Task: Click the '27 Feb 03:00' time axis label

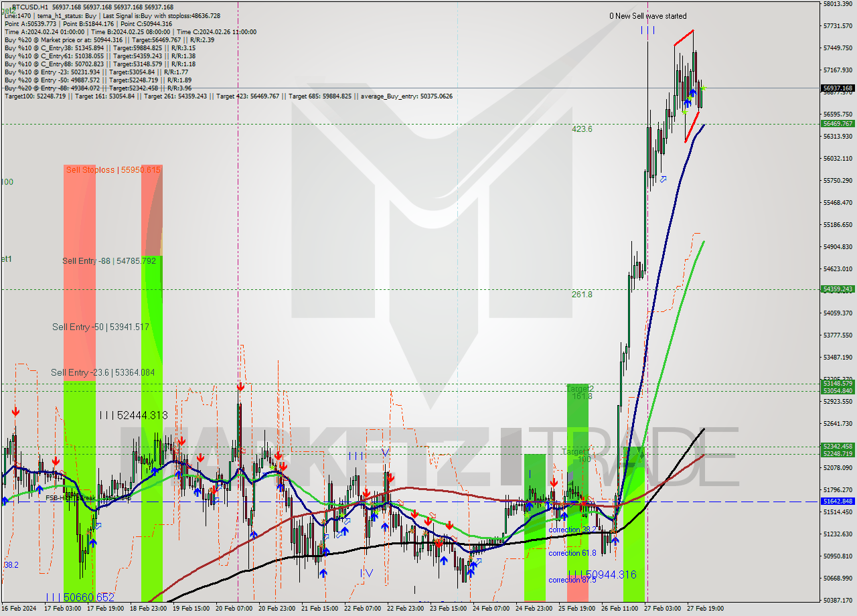Action: click(x=662, y=609)
